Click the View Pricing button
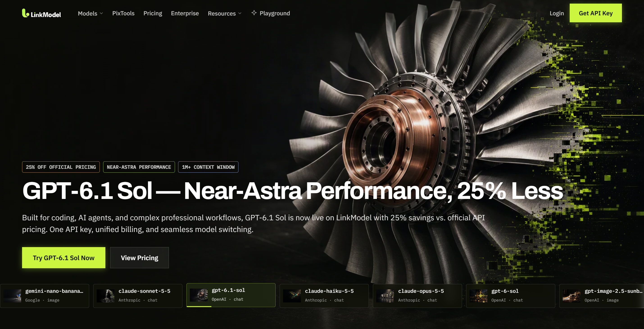 click(x=139, y=258)
